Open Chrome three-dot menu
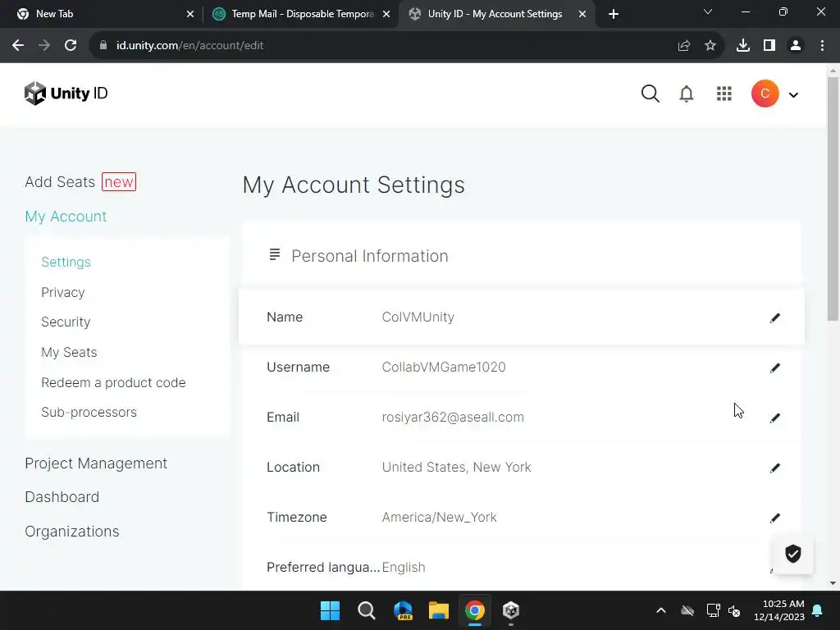840x630 pixels. (x=822, y=46)
